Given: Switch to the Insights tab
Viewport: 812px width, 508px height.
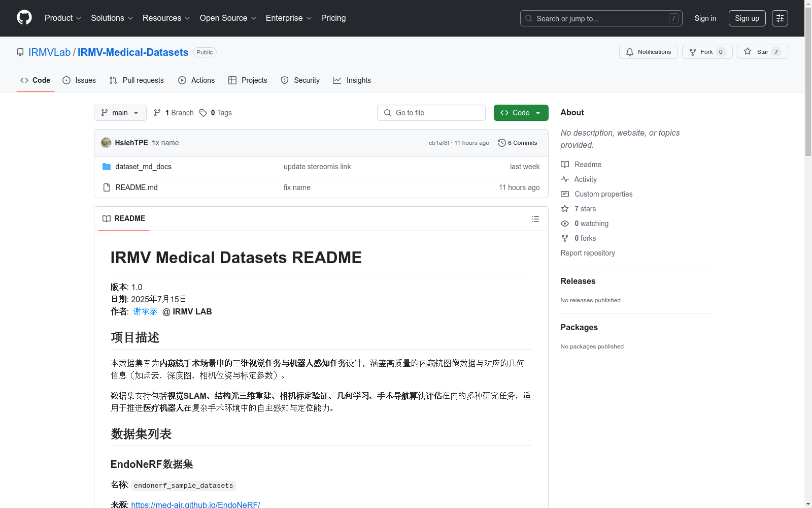Looking at the screenshot, I should (352, 80).
